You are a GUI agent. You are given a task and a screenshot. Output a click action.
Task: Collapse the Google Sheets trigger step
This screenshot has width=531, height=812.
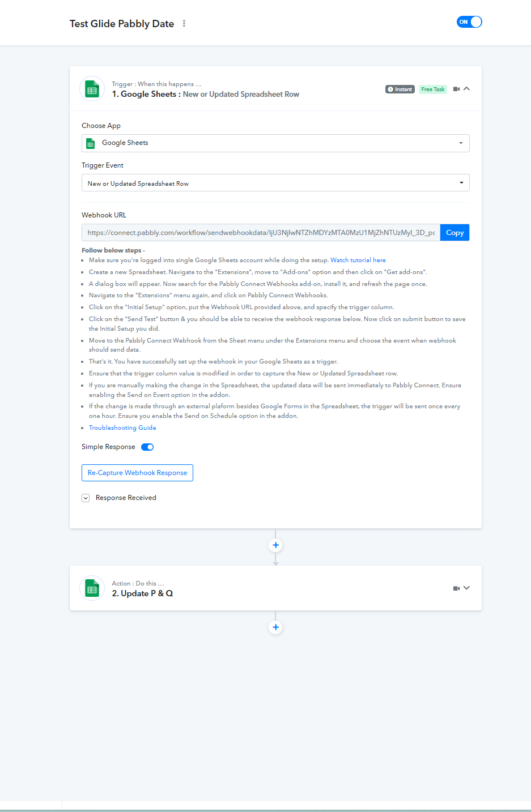tap(466, 89)
